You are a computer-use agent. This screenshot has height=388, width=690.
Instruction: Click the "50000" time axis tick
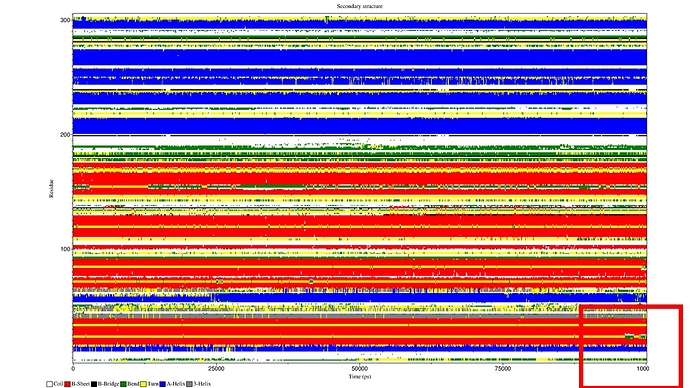pyautogui.click(x=360, y=369)
